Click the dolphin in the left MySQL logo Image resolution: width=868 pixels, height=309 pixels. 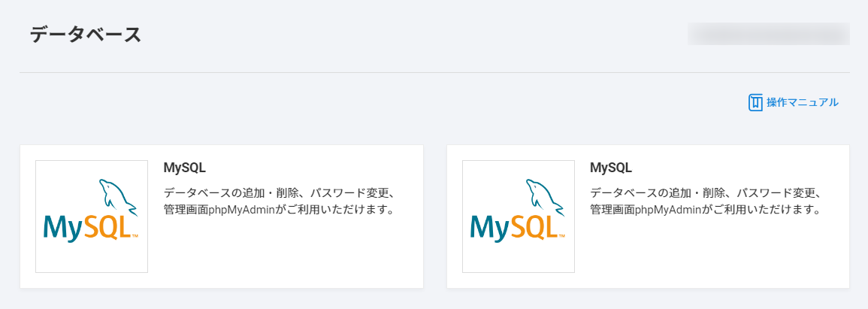pos(116,196)
